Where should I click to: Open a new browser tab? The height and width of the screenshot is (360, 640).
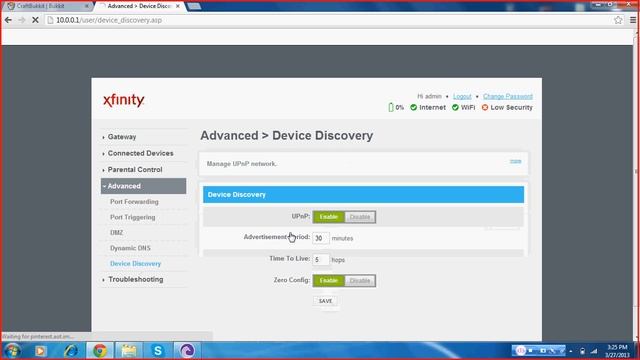pos(194,6)
